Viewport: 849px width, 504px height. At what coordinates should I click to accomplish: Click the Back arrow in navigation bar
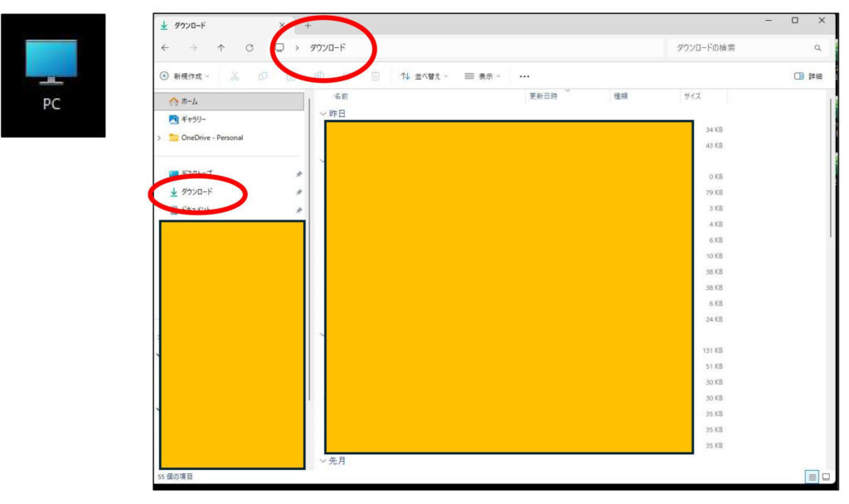click(164, 48)
